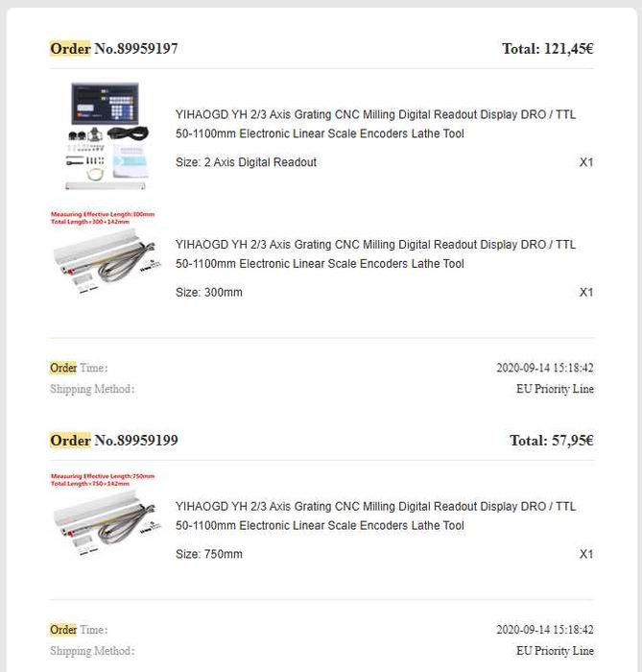Click quantity X1 beside the 750mm item
The height and width of the screenshot is (672, 642).
click(586, 554)
